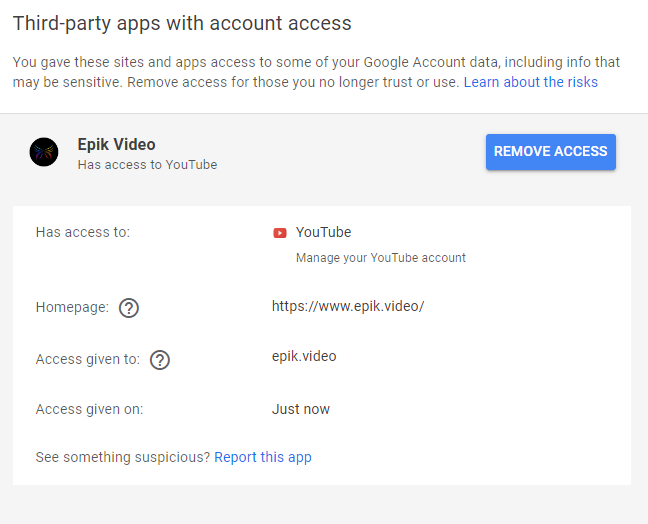
Task: Click the YouTube service name text
Action: [324, 232]
